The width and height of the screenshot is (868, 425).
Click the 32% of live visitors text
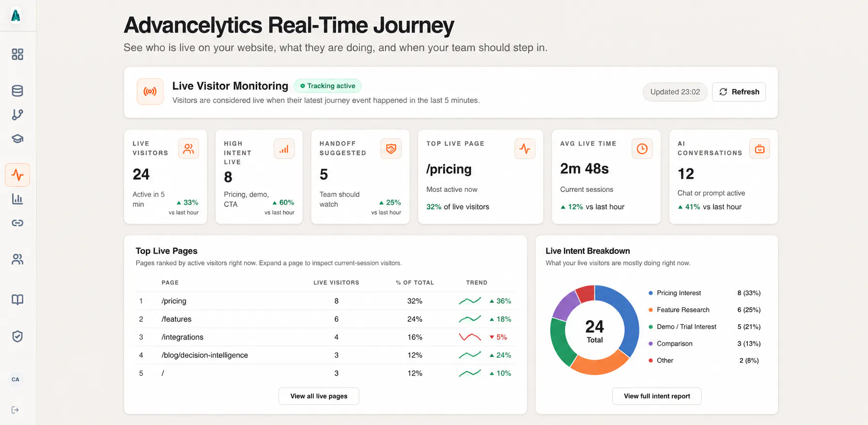pyautogui.click(x=458, y=207)
